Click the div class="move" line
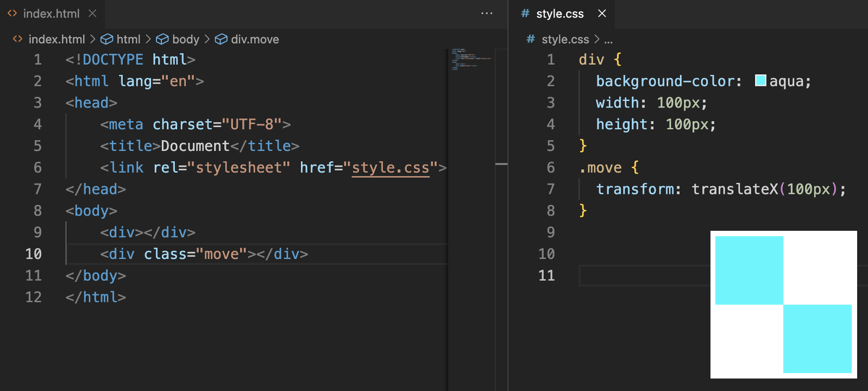 (x=204, y=254)
